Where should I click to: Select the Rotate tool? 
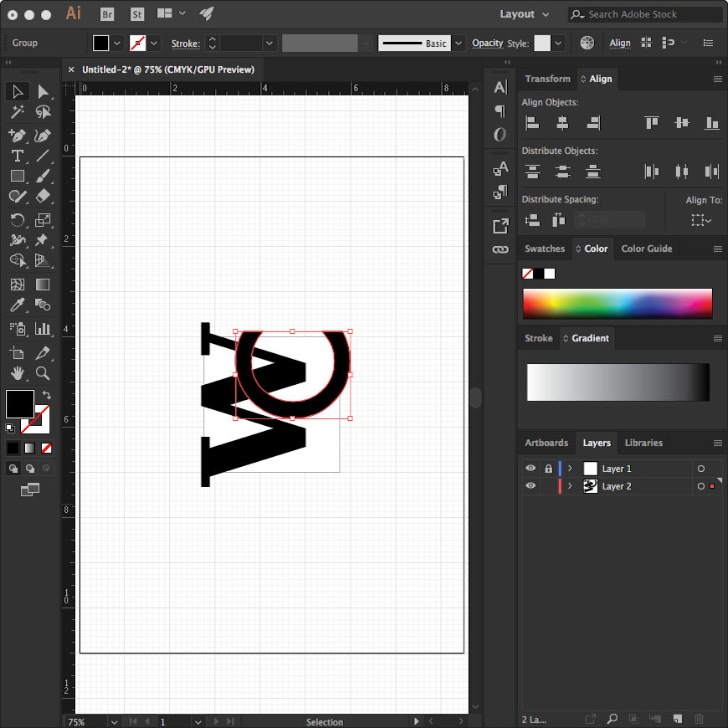(x=17, y=220)
